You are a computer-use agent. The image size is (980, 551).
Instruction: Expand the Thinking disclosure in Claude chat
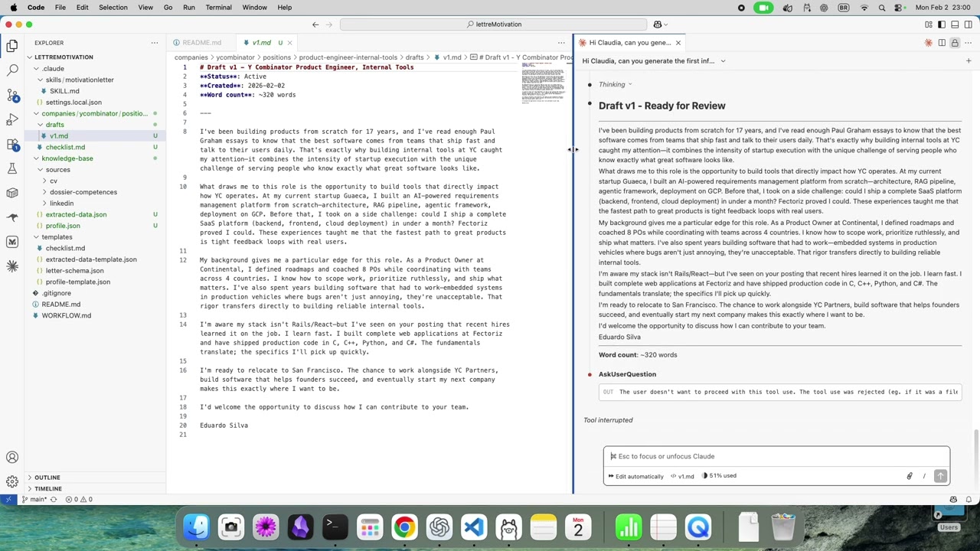click(615, 85)
